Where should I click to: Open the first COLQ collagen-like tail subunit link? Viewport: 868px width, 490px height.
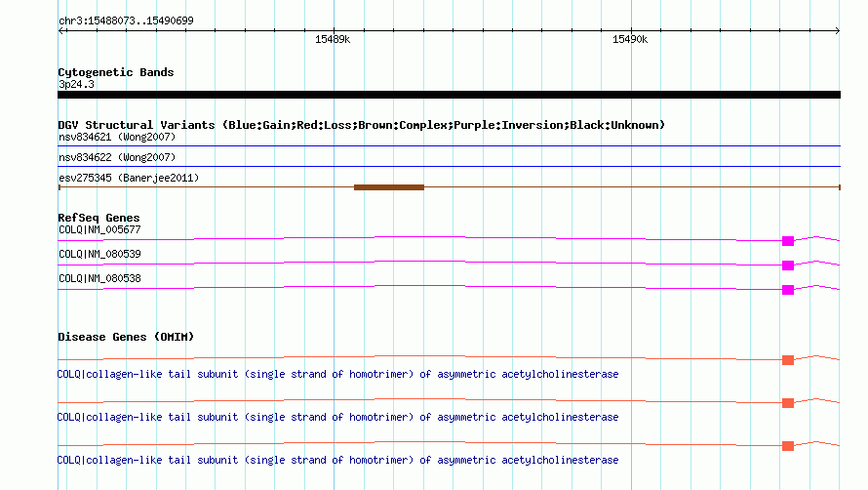tap(337, 374)
